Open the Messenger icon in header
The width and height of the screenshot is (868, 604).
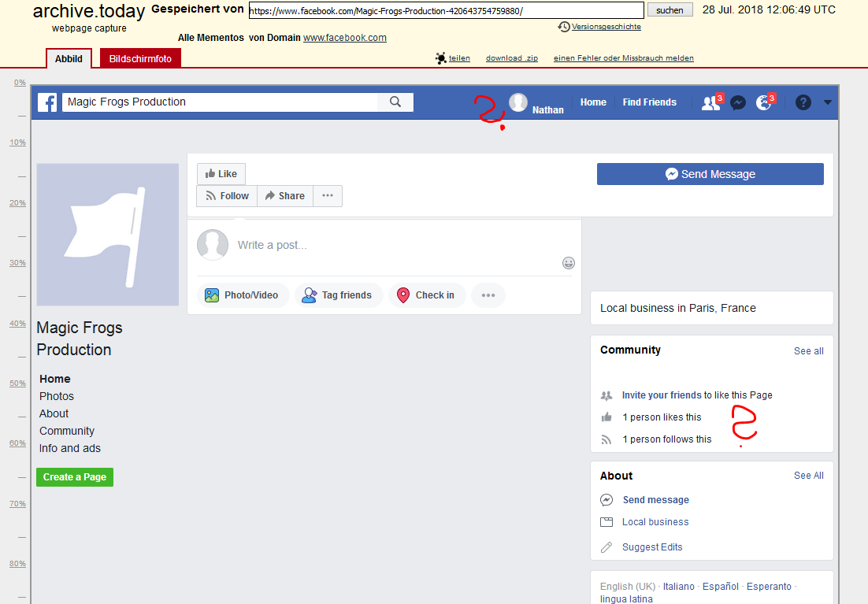[x=737, y=102]
